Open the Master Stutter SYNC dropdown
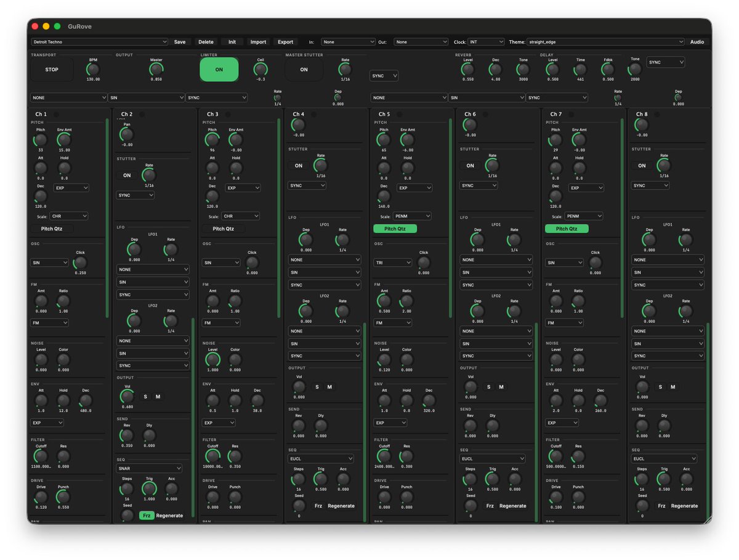The image size is (739, 560). point(384,76)
